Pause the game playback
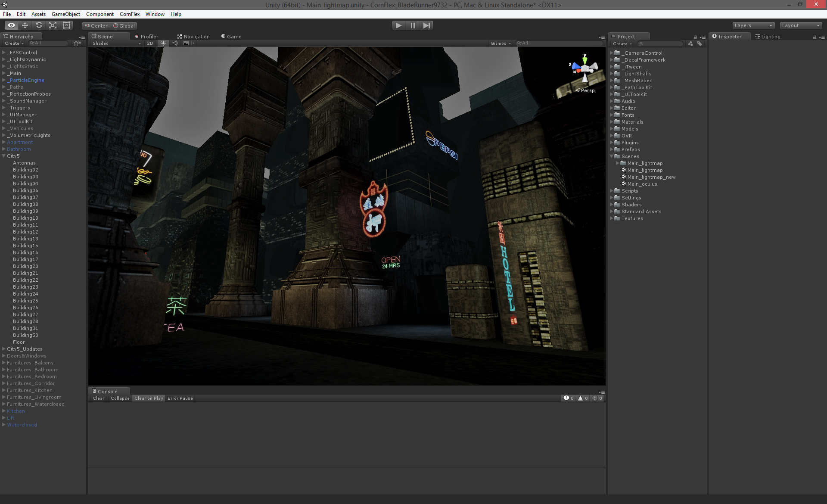This screenshot has height=504, width=827. (413, 25)
